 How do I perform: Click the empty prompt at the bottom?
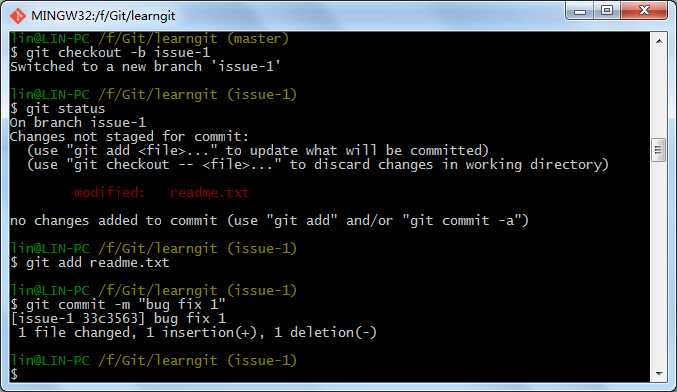coord(14,374)
